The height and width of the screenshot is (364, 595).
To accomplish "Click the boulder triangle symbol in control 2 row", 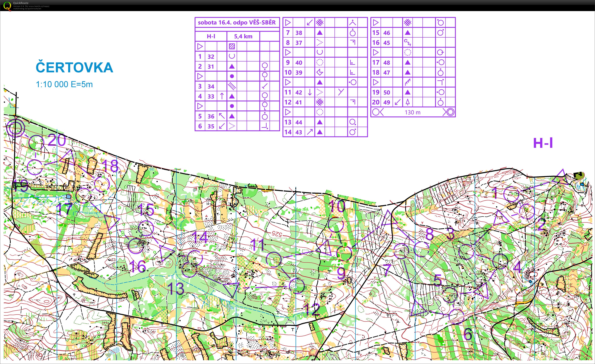I will [x=232, y=66].
